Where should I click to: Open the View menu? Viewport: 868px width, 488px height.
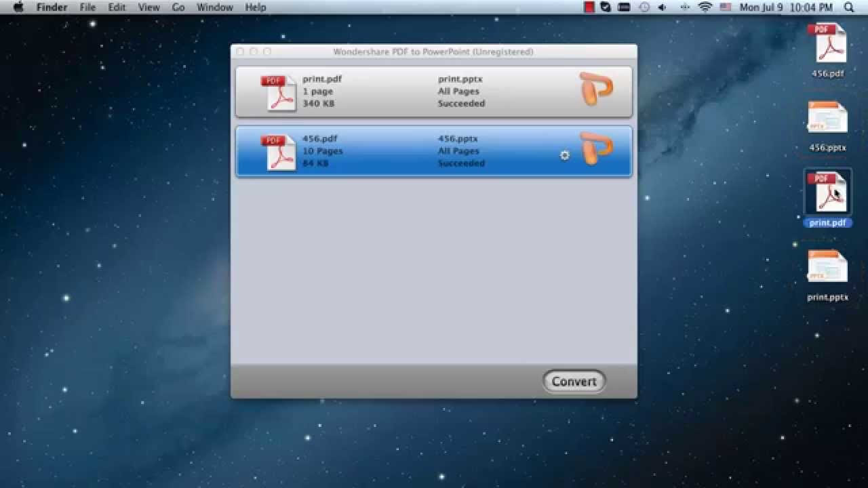pos(149,7)
